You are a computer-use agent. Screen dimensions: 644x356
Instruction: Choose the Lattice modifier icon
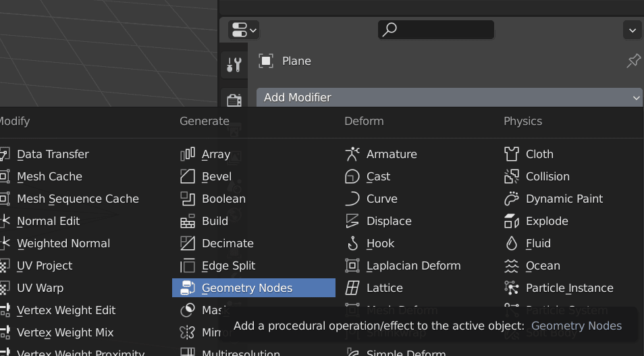click(x=352, y=288)
